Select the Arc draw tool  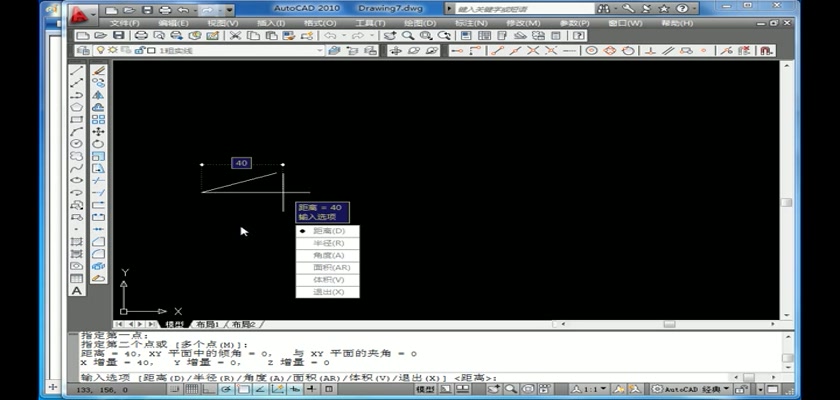click(x=77, y=132)
